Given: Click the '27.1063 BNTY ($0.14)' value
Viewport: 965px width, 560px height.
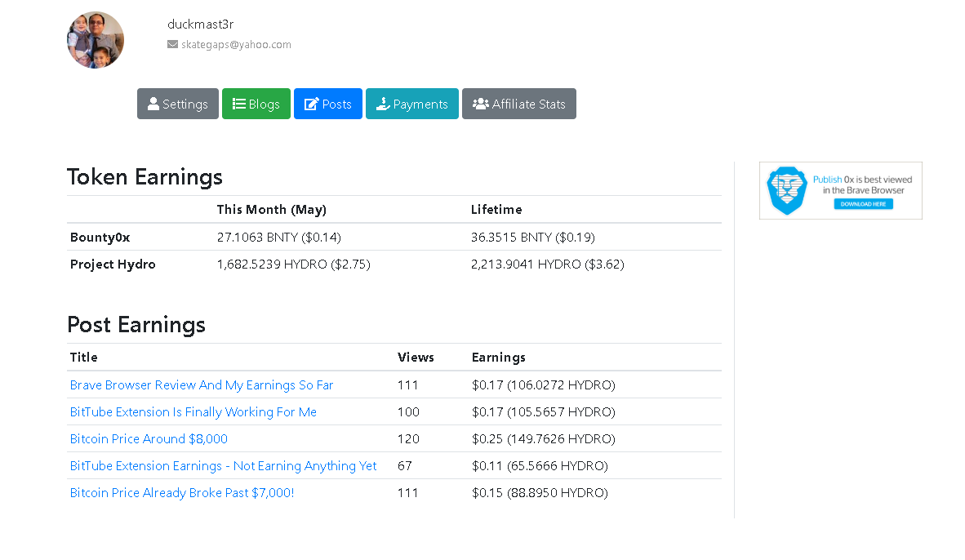Looking at the screenshot, I should point(278,238).
